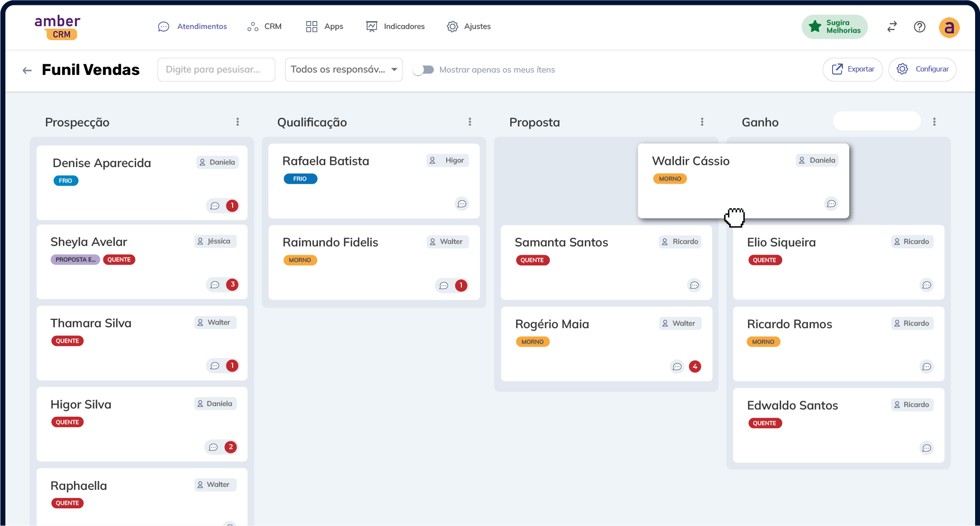Viewport: 980px width, 526px height.
Task: Click the Indicadores chart icon
Action: (x=372, y=26)
